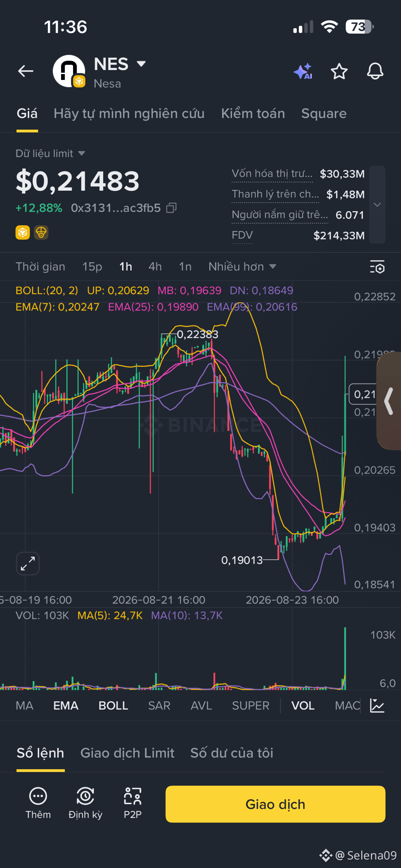The image size is (401, 868).
Task: Open the NES token selector dropdown
Action: point(141,64)
